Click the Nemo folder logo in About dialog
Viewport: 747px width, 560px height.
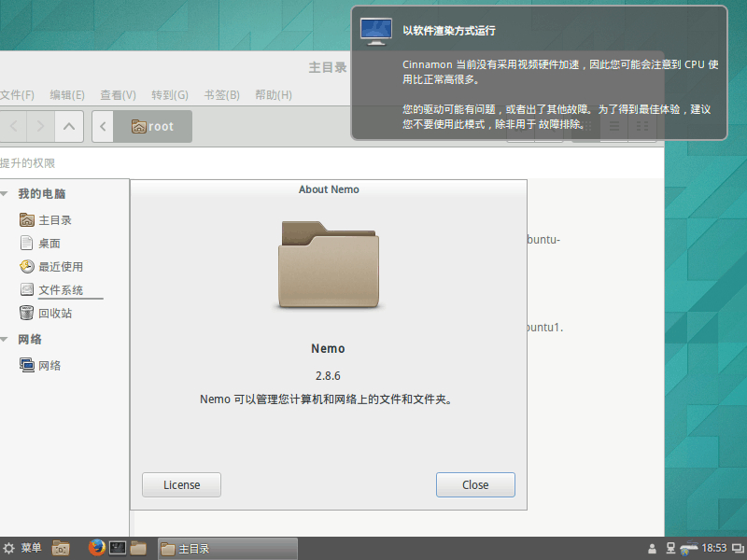click(x=329, y=264)
